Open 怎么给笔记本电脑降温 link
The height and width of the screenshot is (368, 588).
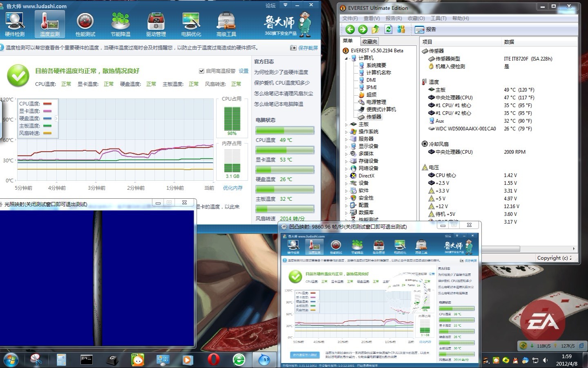278,104
